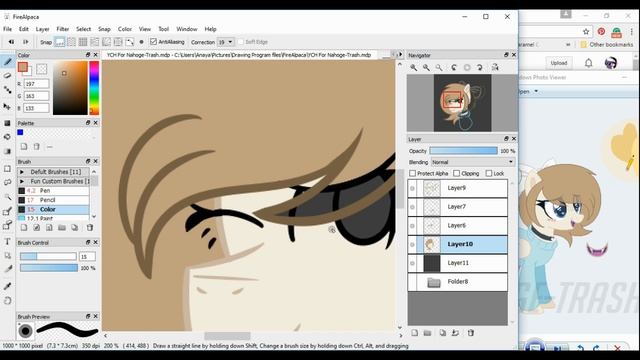Viewport: 640px width, 360px height.
Task: Close the Palette panel
Action: [x=96, y=123]
